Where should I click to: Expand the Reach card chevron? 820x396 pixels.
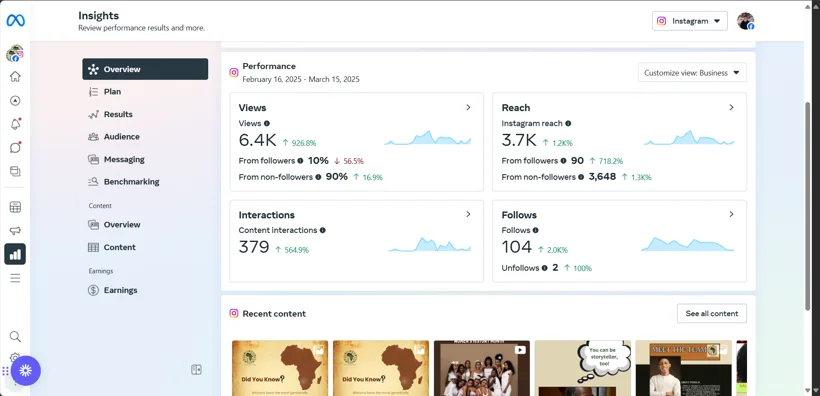pyautogui.click(x=731, y=107)
